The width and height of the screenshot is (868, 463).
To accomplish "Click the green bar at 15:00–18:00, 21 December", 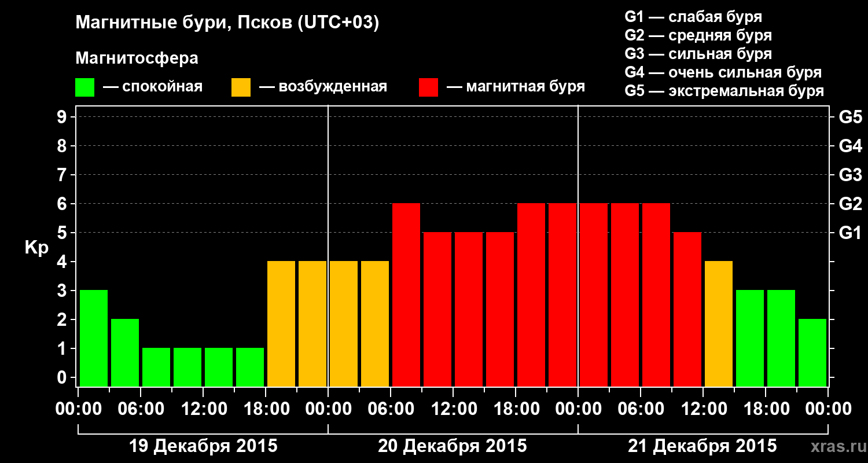I will [750, 338].
